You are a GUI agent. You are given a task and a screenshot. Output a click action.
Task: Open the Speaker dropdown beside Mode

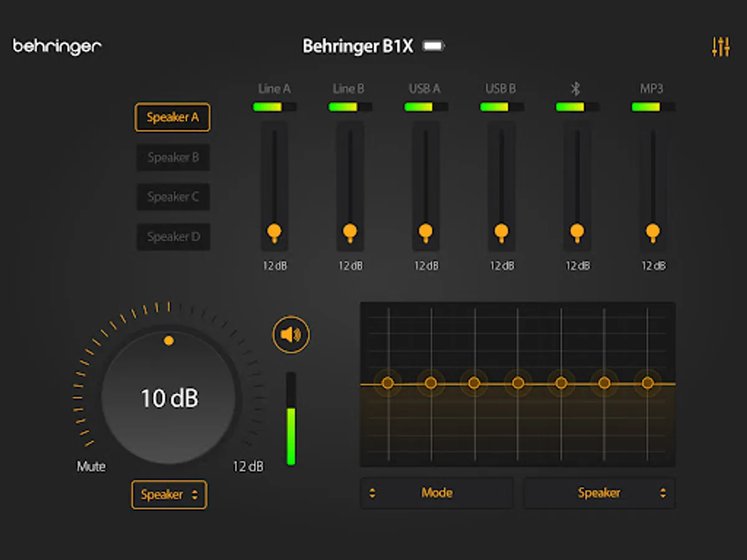[x=599, y=493]
